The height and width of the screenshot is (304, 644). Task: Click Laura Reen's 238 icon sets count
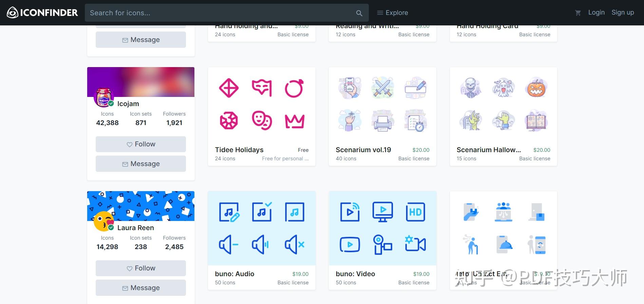click(141, 247)
